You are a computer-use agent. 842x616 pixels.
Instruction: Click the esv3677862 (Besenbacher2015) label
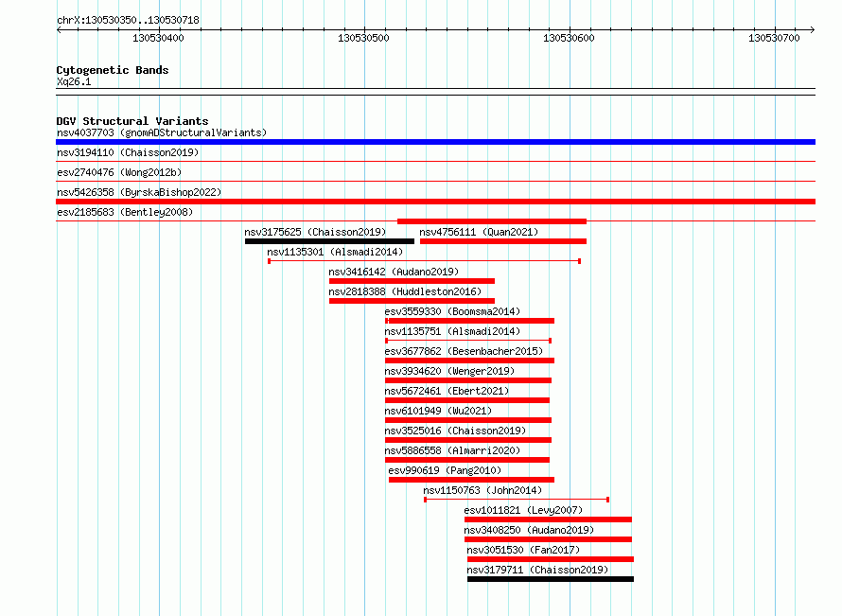pos(464,351)
